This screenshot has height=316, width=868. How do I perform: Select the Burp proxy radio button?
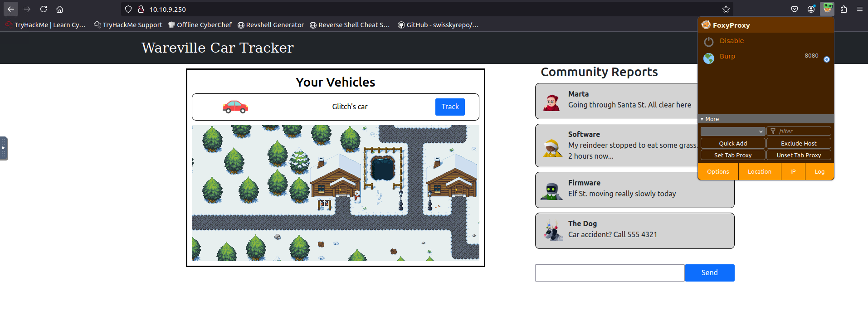(826, 59)
